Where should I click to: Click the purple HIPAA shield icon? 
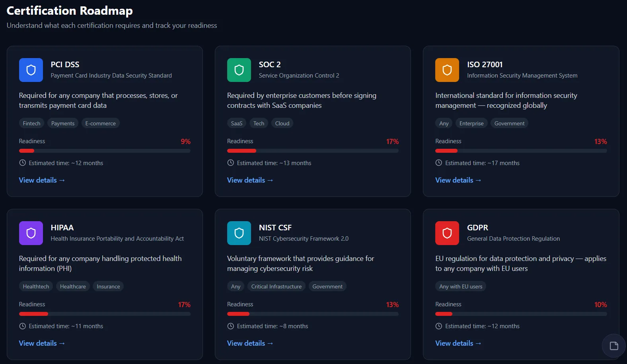tap(31, 233)
